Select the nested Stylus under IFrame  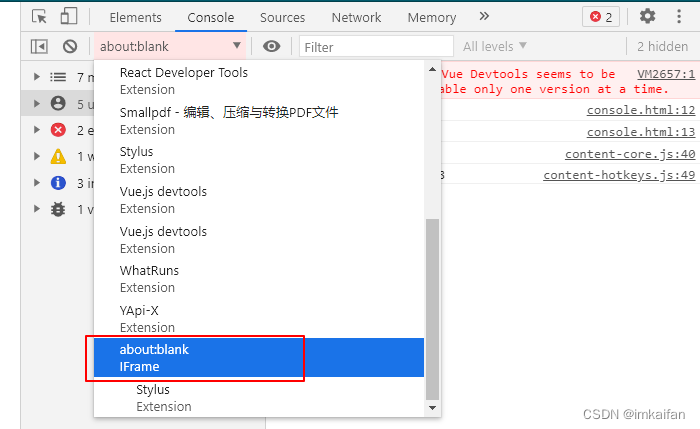tap(259, 398)
